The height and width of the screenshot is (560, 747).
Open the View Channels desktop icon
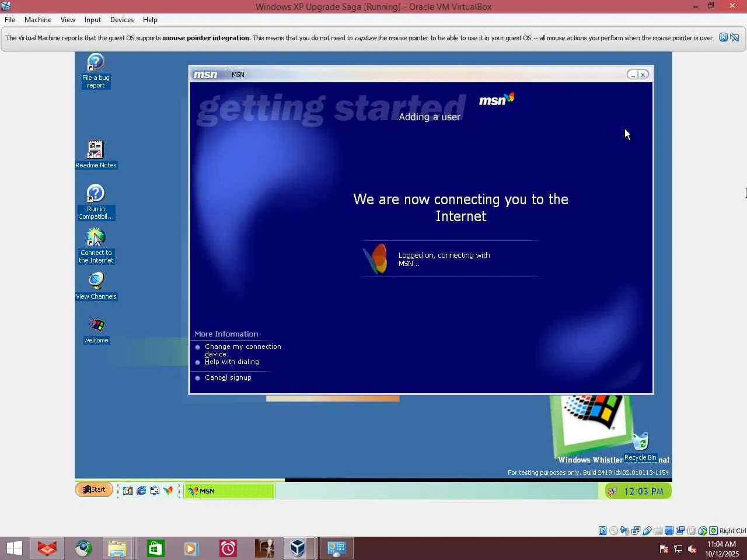pyautogui.click(x=96, y=286)
